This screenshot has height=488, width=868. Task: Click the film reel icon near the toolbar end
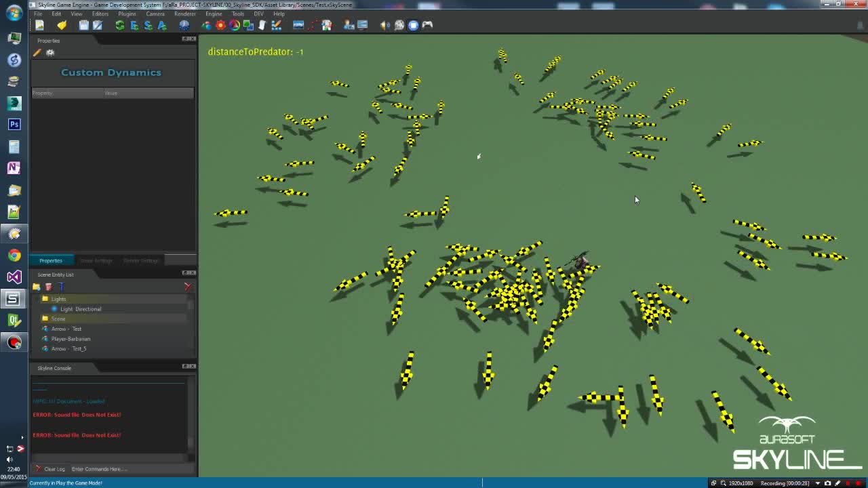click(400, 25)
